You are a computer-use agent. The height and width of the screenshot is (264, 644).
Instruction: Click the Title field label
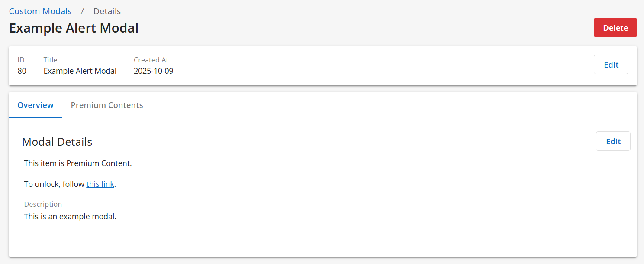point(50,60)
